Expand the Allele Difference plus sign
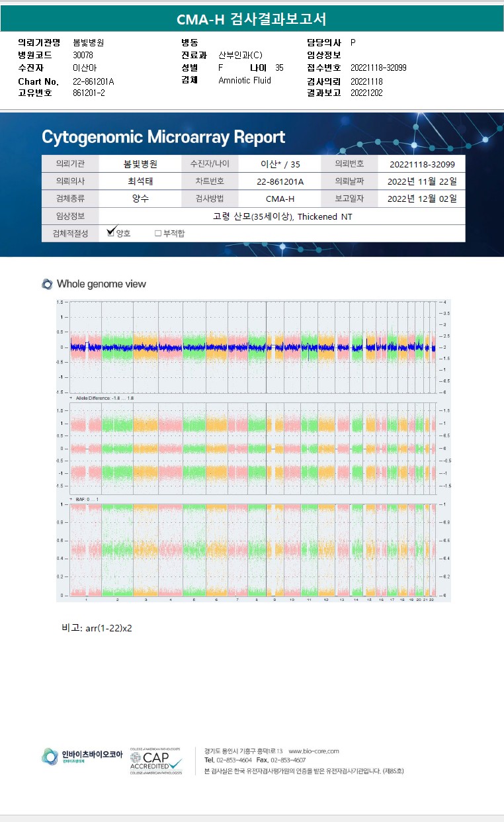This screenshot has height=822, width=504. 71,398
